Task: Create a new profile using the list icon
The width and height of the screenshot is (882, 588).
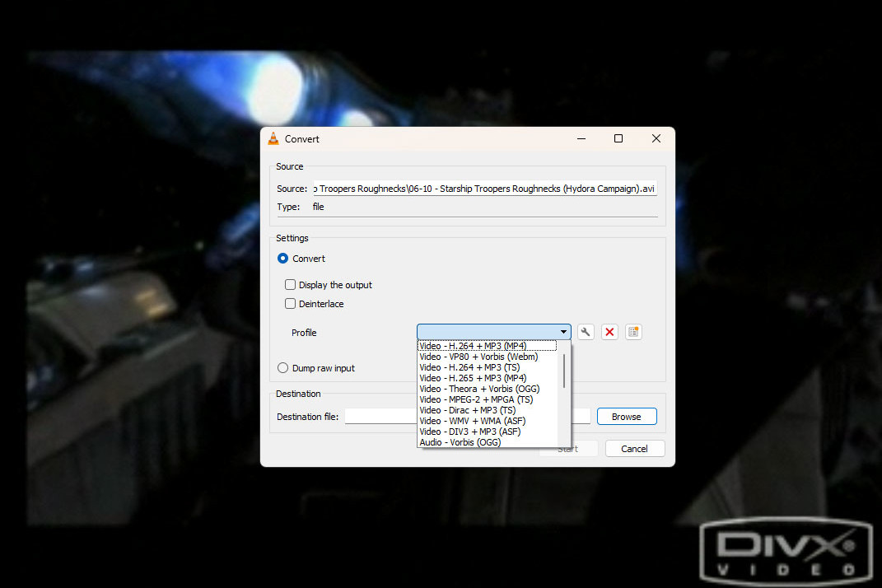Action: point(633,331)
